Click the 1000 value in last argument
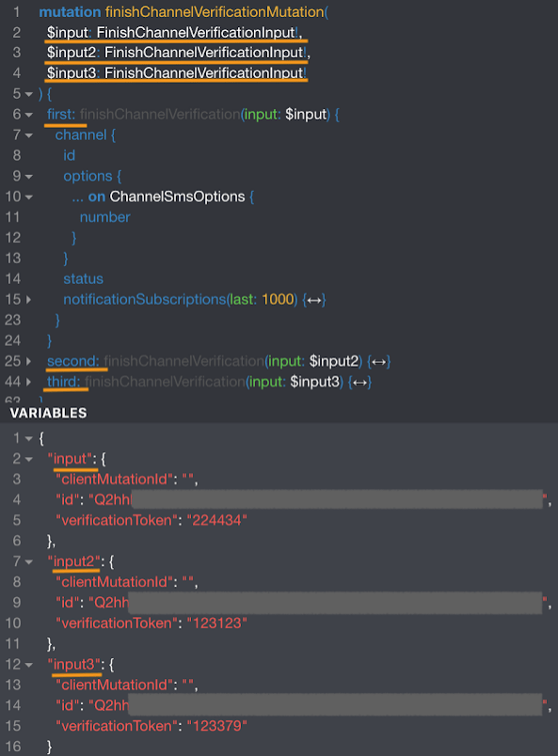 pos(278,299)
